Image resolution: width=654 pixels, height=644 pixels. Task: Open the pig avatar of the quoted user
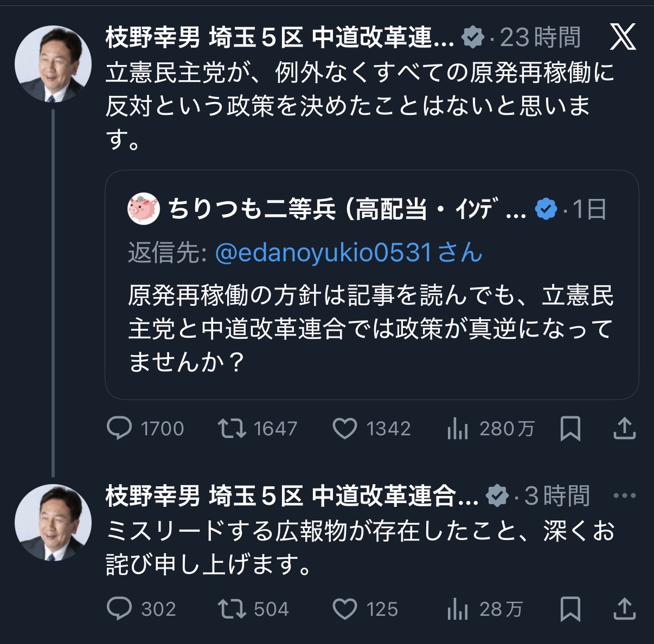[x=143, y=209]
